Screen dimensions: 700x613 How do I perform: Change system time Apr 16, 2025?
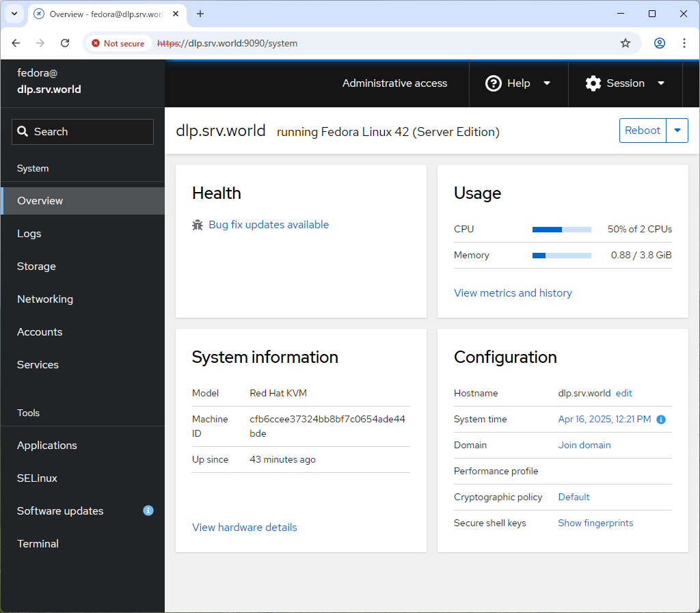604,419
